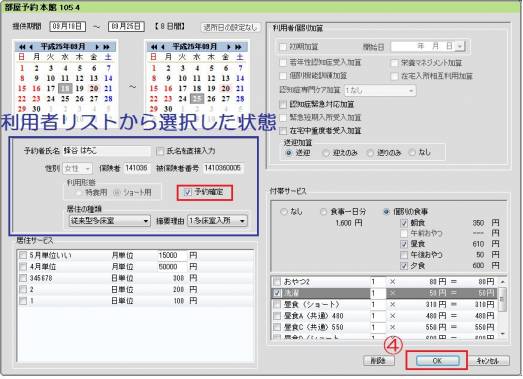Select なし under 送迎加算
The width and height of the screenshot is (523, 379).
click(412, 152)
